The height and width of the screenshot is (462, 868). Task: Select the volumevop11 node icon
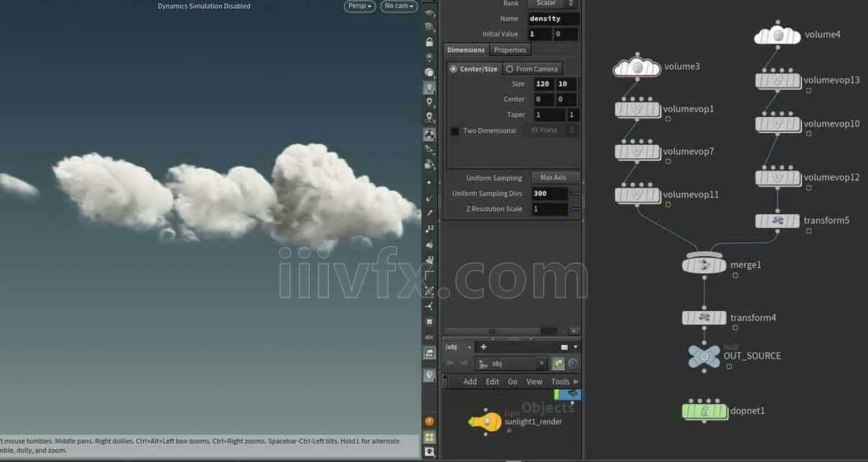[637, 195]
